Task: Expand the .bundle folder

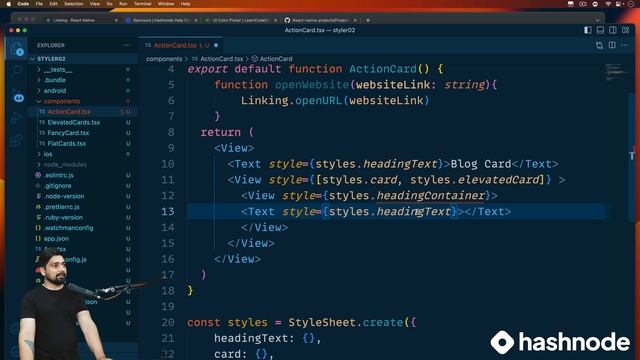Action: point(55,80)
